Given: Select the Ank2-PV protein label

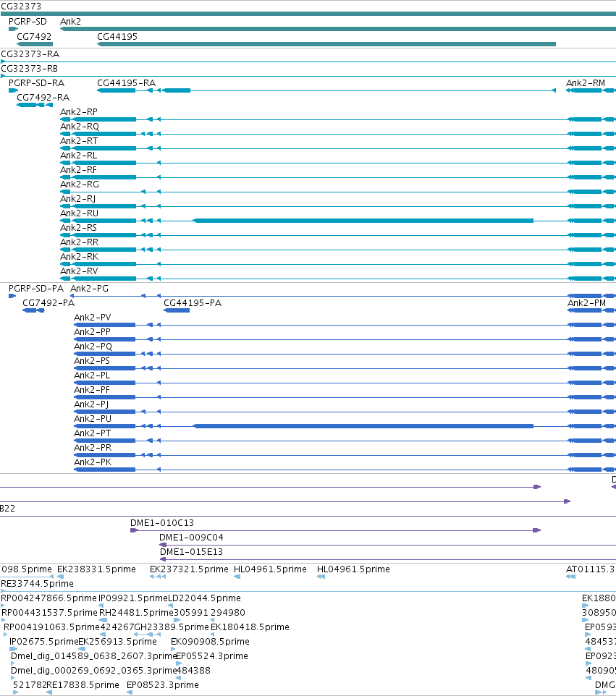Looking at the screenshot, I should coord(93,318).
